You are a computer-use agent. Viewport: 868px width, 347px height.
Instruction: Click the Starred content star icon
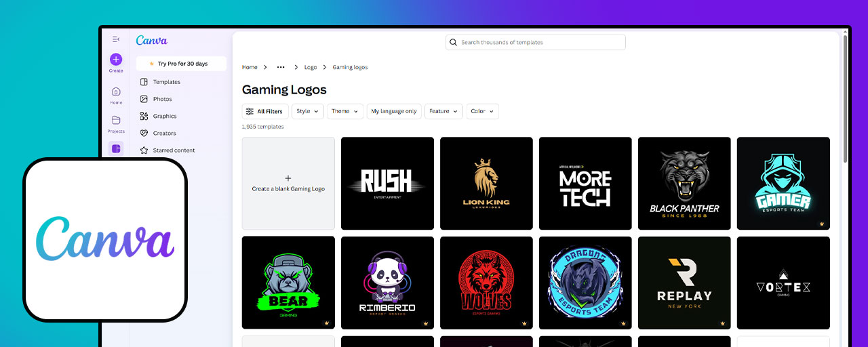(x=144, y=150)
